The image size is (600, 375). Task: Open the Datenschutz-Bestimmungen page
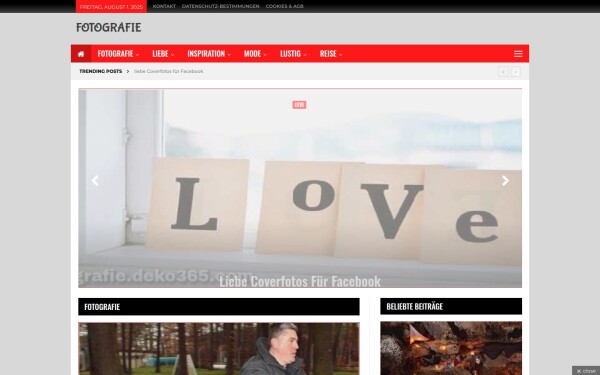tap(220, 6)
